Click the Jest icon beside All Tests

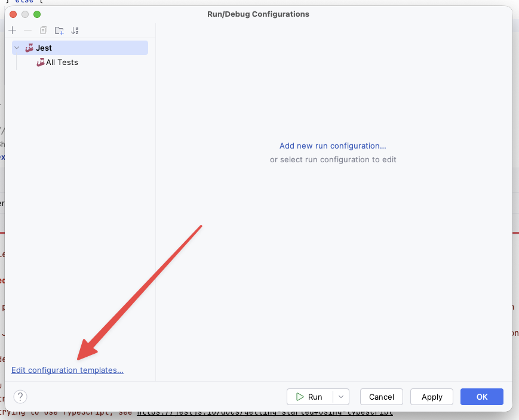[x=40, y=62]
